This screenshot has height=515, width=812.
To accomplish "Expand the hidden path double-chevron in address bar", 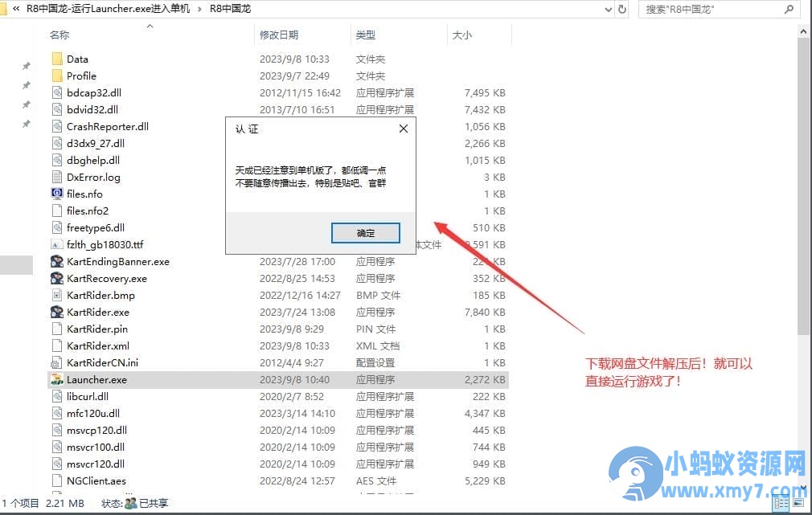I will pos(17,9).
